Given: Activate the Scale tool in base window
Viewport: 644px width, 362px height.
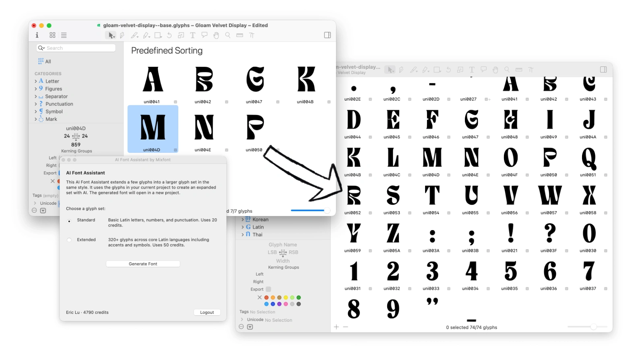Looking at the screenshot, I should tap(181, 35).
